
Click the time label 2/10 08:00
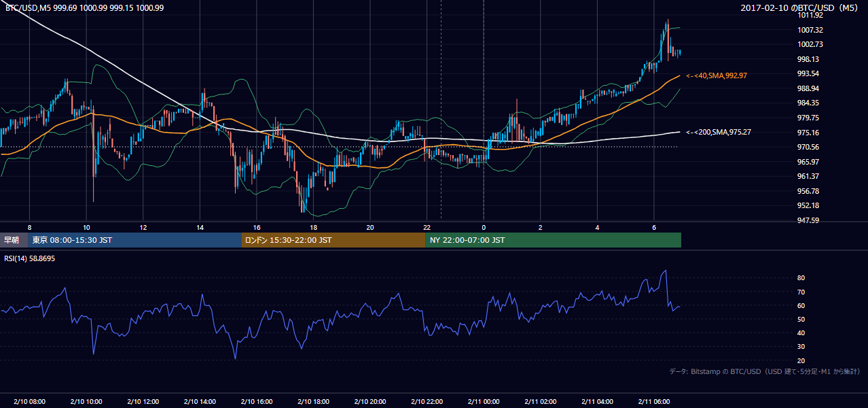[29, 402]
